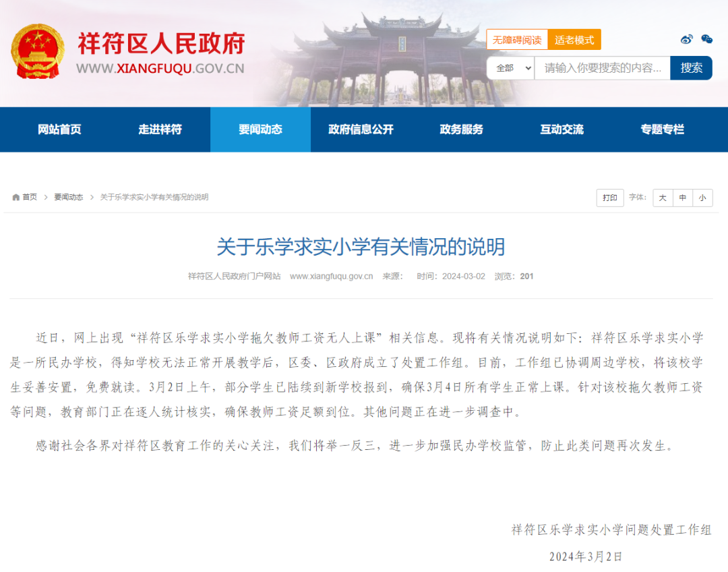Viewport: 728px width, 572px height.
Task: Click the 搜索 search button
Action: click(691, 68)
